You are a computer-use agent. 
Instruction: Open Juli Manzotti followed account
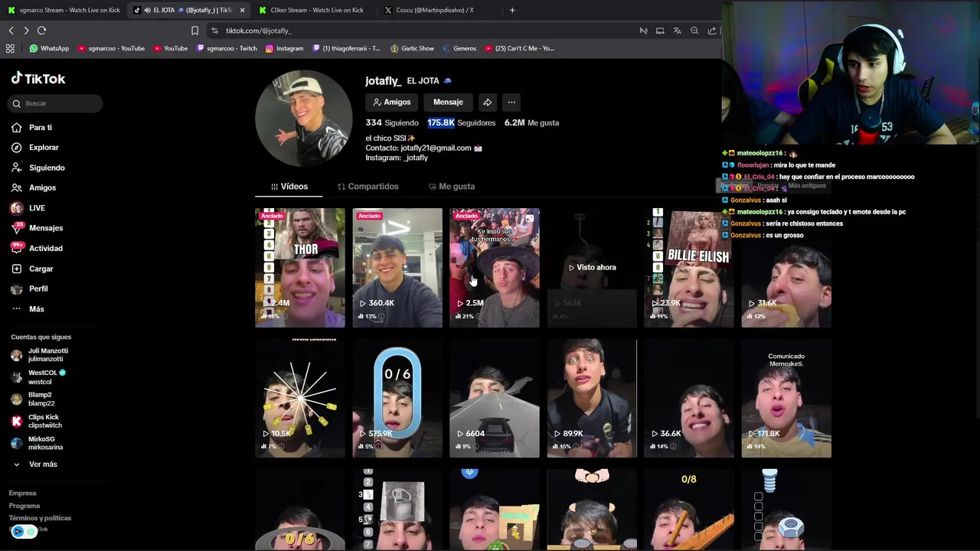point(40,355)
